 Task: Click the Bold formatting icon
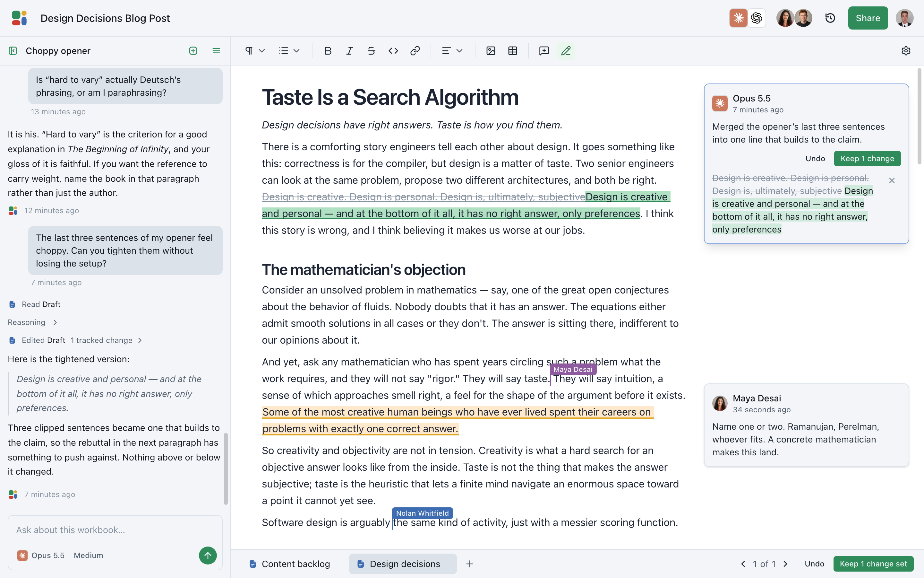tap(328, 51)
